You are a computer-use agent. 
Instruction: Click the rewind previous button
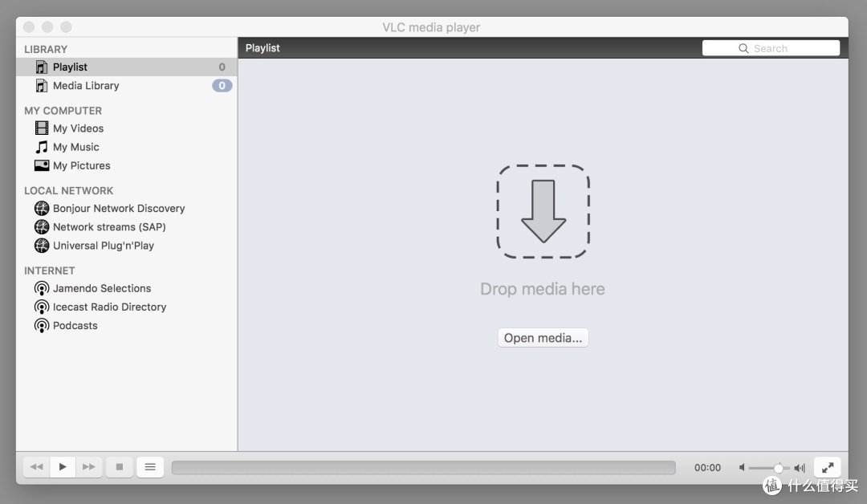[x=36, y=467]
